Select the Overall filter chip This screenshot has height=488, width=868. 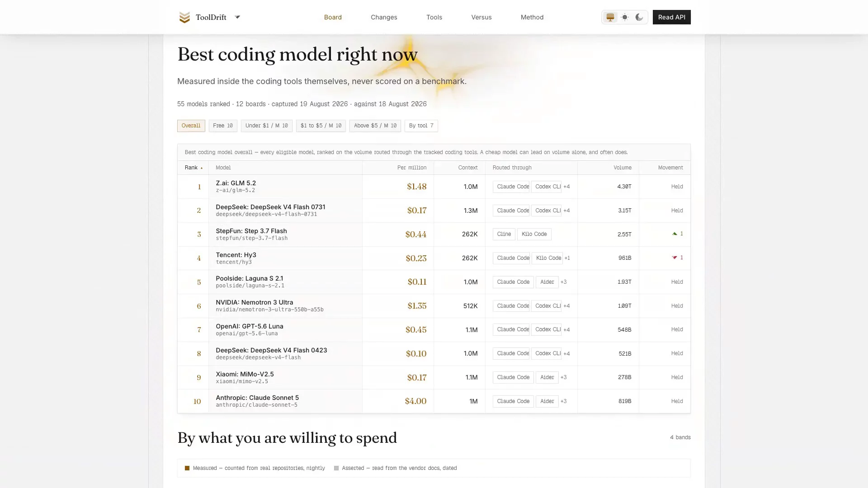coord(191,126)
